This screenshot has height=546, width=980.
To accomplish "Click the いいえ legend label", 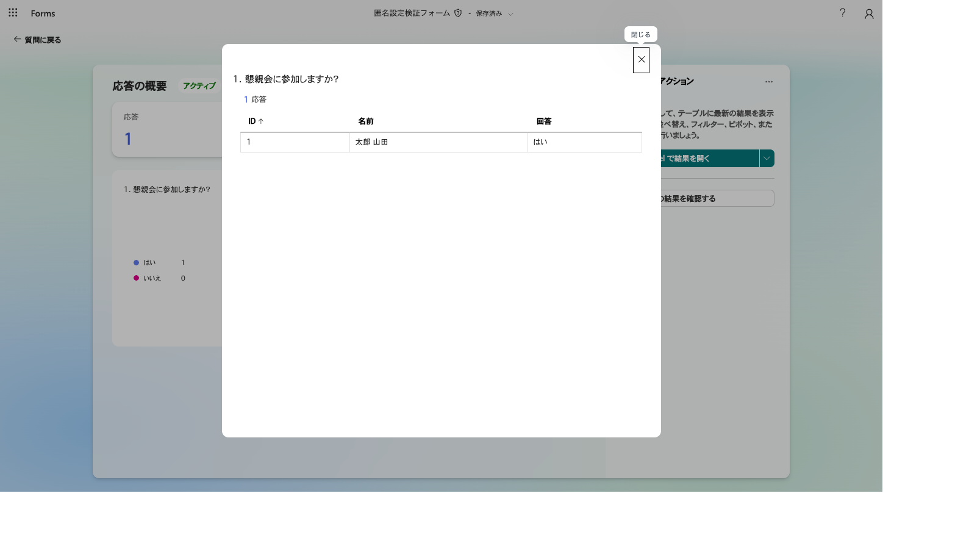I will [x=152, y=278].
